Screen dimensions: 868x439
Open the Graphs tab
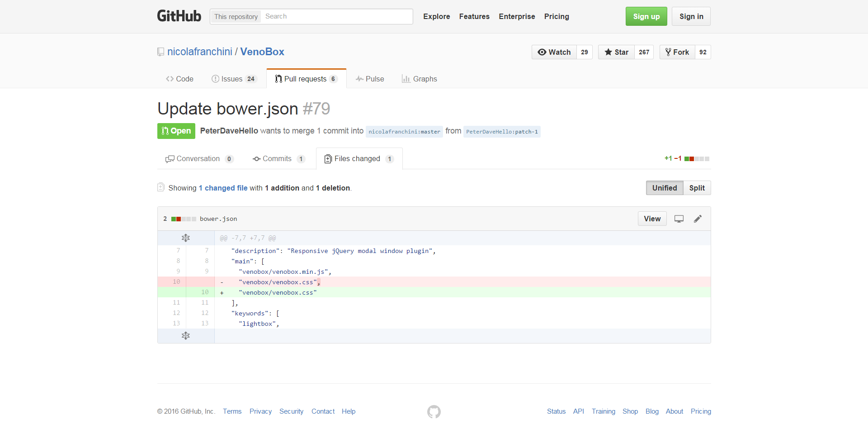420,79
